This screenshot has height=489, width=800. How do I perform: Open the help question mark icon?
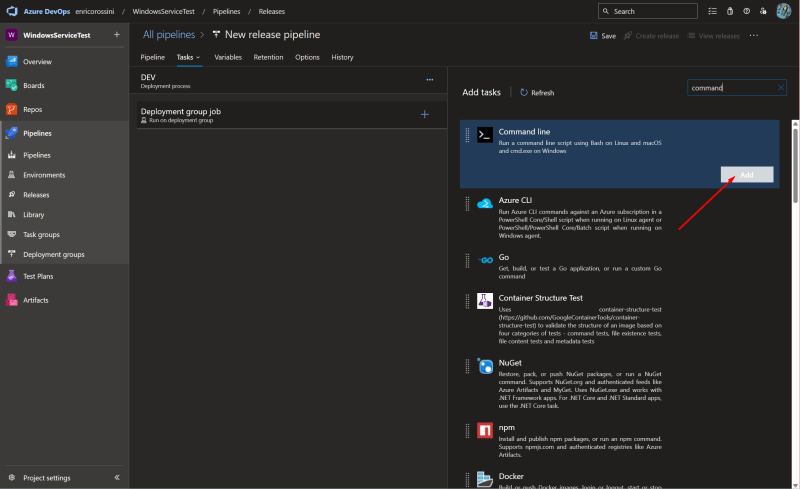click(x=746, y=11)
